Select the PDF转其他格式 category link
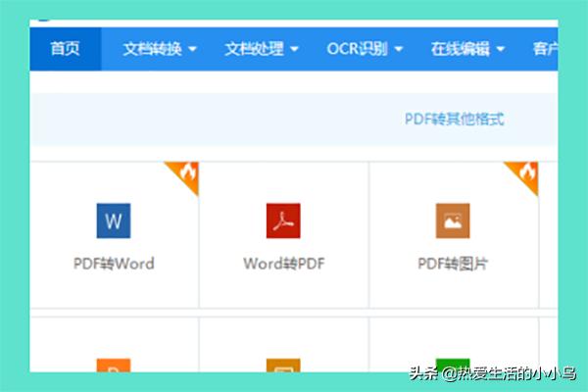The width and height of the screenshot is (588, 392). (x=454, y=119)
